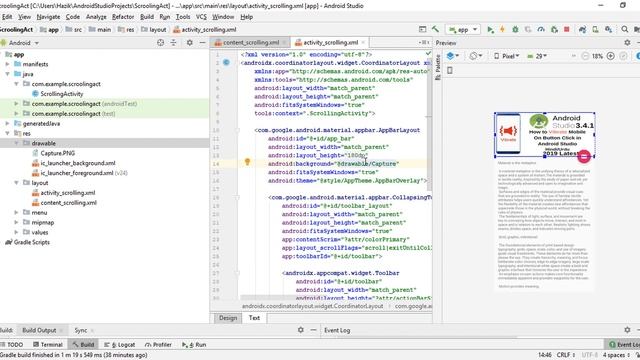Open the Logcat tool window
This screenshot has height=360, width=640.
120,344
